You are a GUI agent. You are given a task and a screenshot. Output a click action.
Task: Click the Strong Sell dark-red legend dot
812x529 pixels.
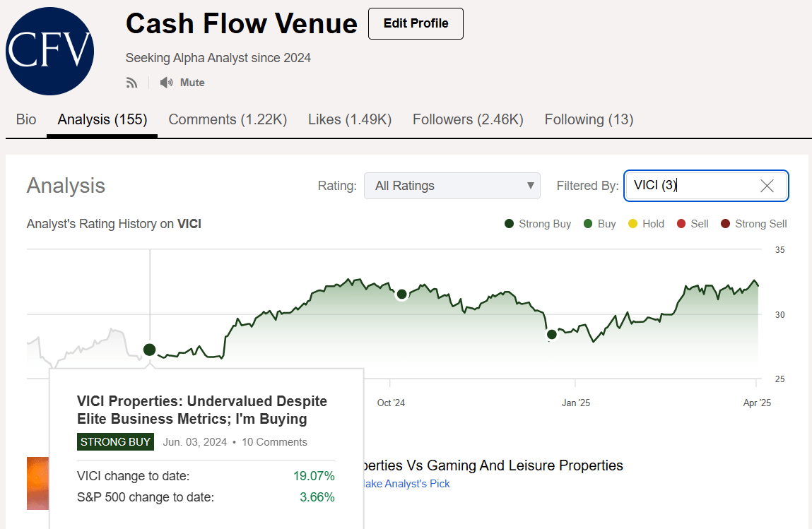tap(725, 223)
